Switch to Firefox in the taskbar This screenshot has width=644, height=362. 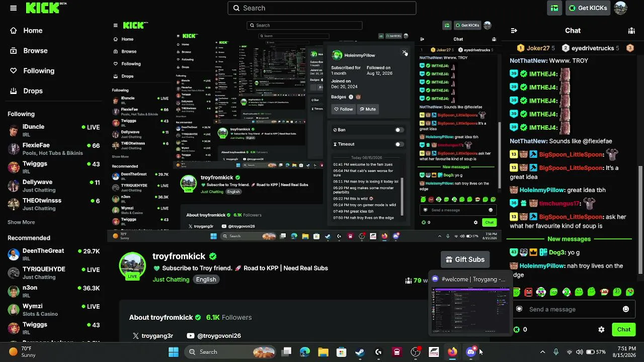tap(452, 352)
